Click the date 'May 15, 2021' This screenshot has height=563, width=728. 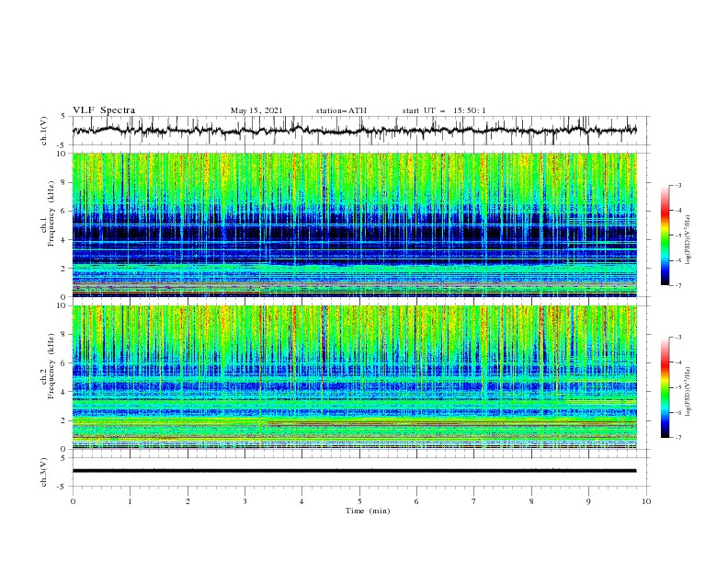pyautogui.click(x=256, y=110)
